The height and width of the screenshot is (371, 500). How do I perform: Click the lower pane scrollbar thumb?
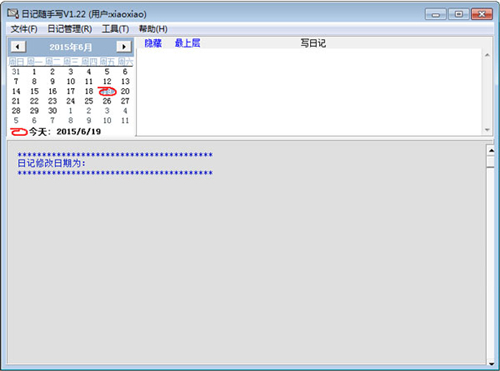[491, 161]
